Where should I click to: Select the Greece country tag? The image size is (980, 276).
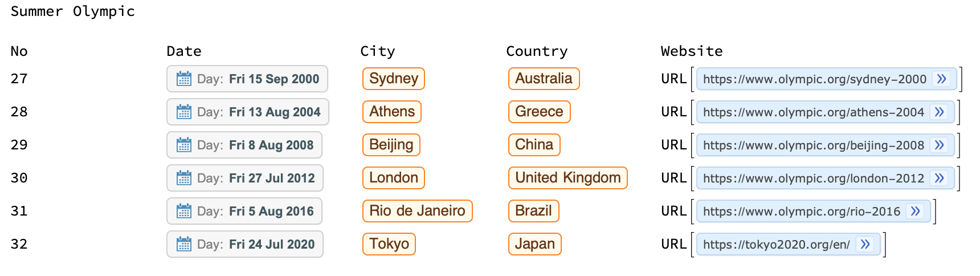539,112
